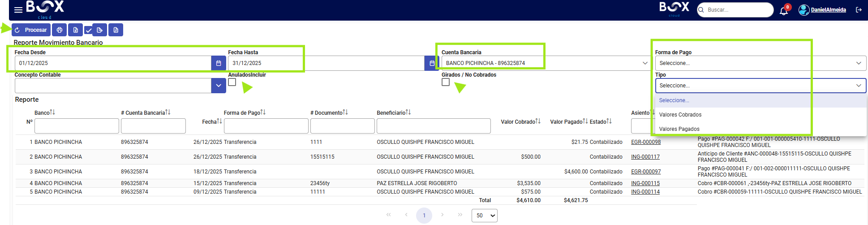Print the bank movement report
The height and width of the screenshot is (225, 868).
pos(60,30)
